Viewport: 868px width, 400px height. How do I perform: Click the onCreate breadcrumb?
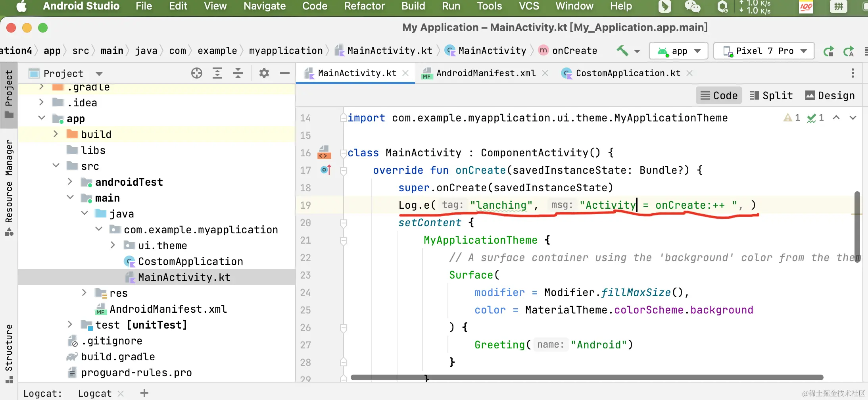coord(568,51)
